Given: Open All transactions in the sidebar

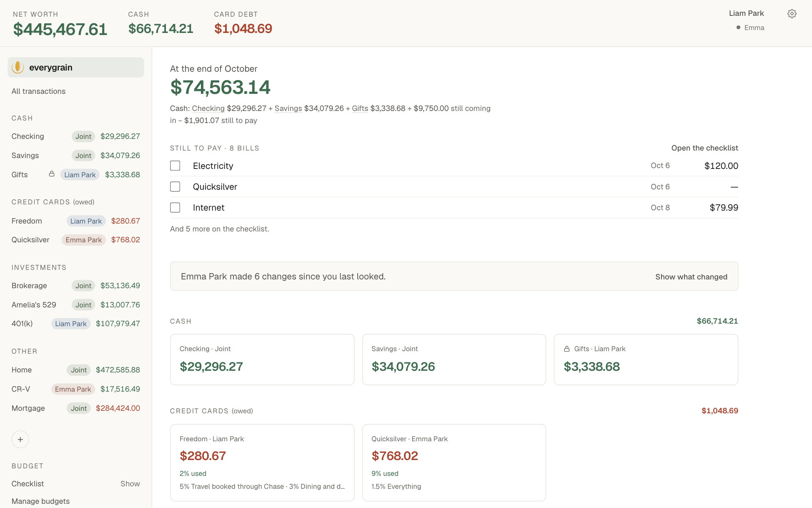Looking at the screenshot, I should pos(38,91).
